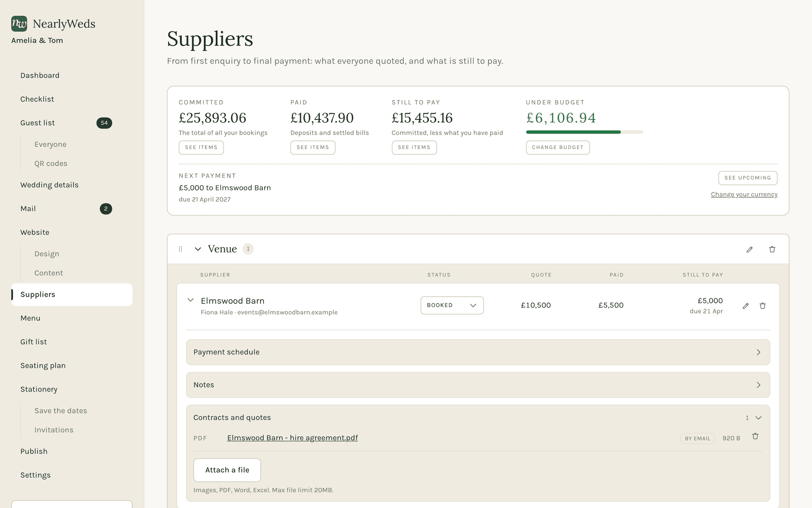
Task: See items under Paid total
Action: coord(313,147)
